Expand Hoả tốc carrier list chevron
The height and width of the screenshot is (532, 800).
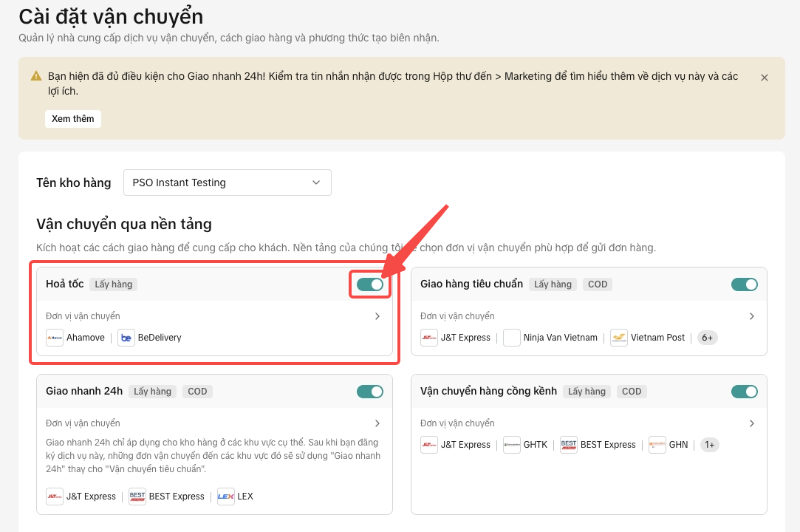377,316
